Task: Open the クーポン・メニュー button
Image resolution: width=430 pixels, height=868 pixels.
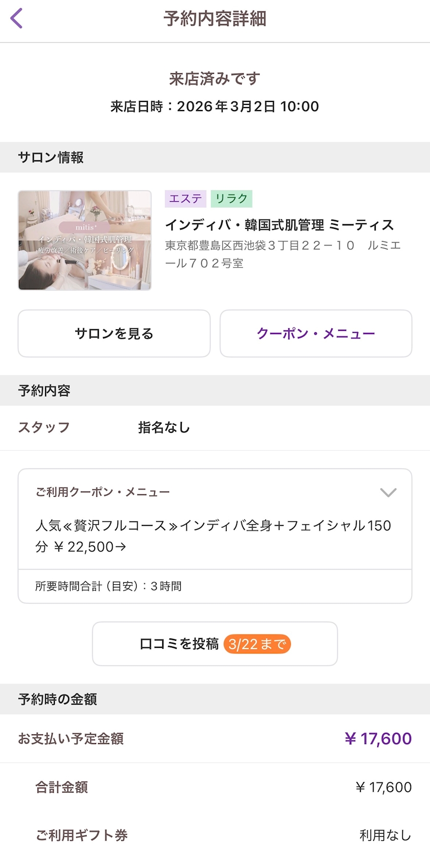Action: (x=316, y=333)
